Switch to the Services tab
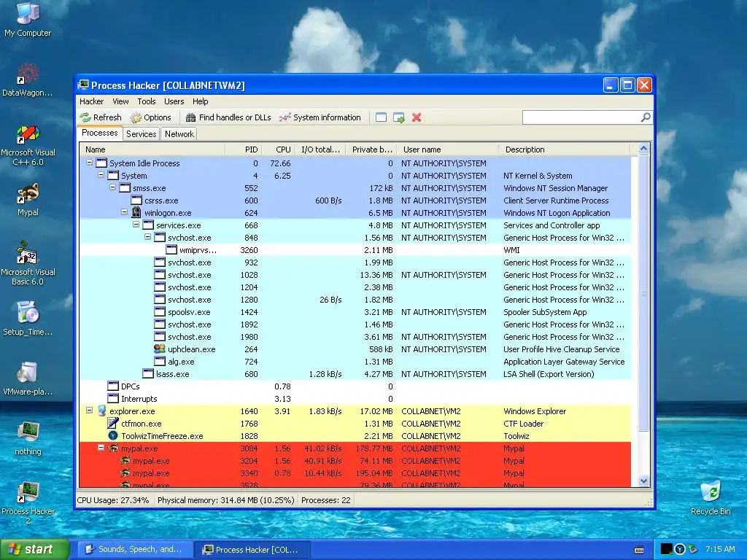 [x=141, y=134]
